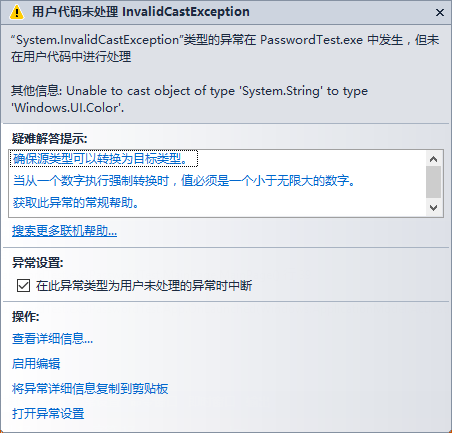Click the 操作 section heading
Screen dimensions: 452x433
26,316
